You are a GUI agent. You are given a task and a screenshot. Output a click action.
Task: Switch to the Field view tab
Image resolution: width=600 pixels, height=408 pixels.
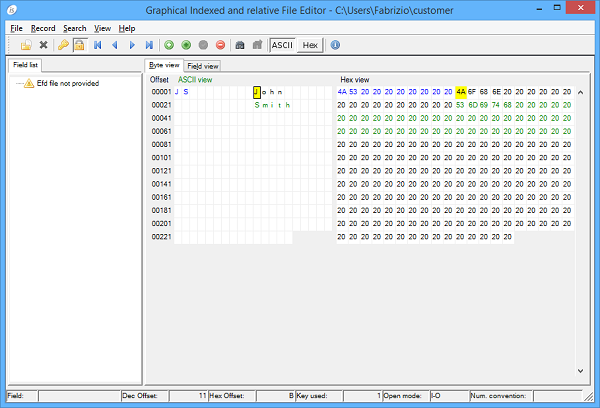[203, 66]
